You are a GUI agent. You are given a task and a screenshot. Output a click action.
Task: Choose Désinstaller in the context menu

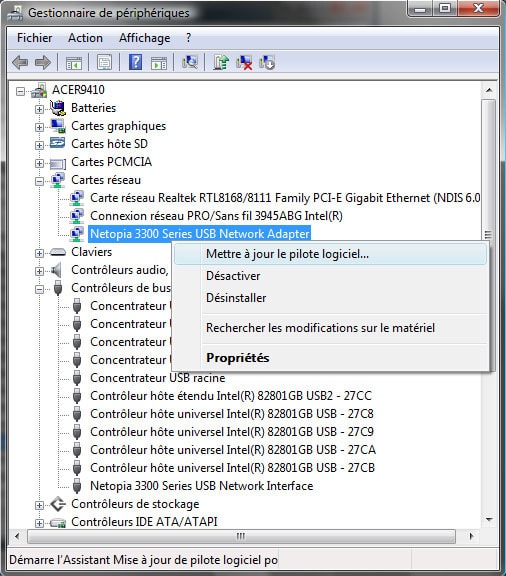(331, 298)
